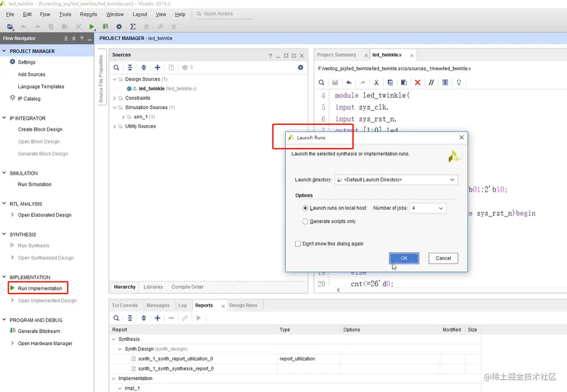Click the Quick Access search field
Viewport: 567px width, 392px height.
coord(223,14)
